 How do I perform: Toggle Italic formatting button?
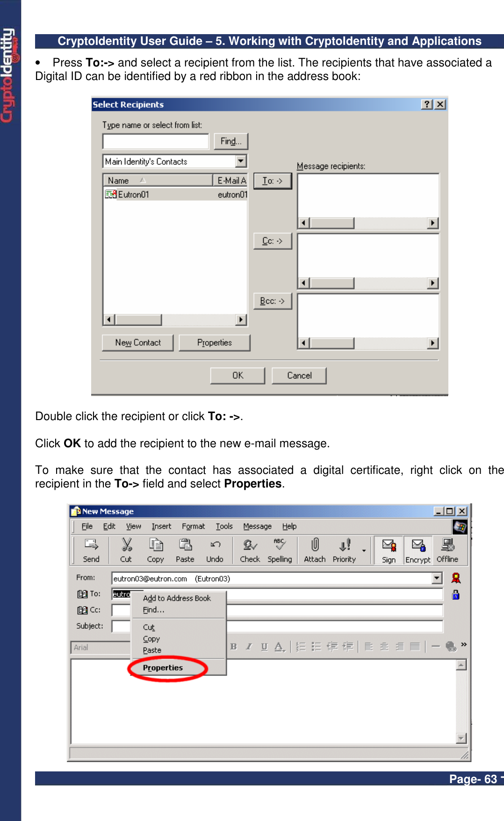[249, 647]
